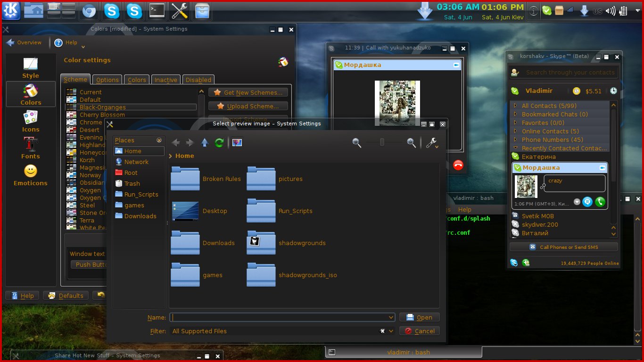Open the KDE application launcher
The width and height of the screenshot is (644, 362).
[11, 10]
